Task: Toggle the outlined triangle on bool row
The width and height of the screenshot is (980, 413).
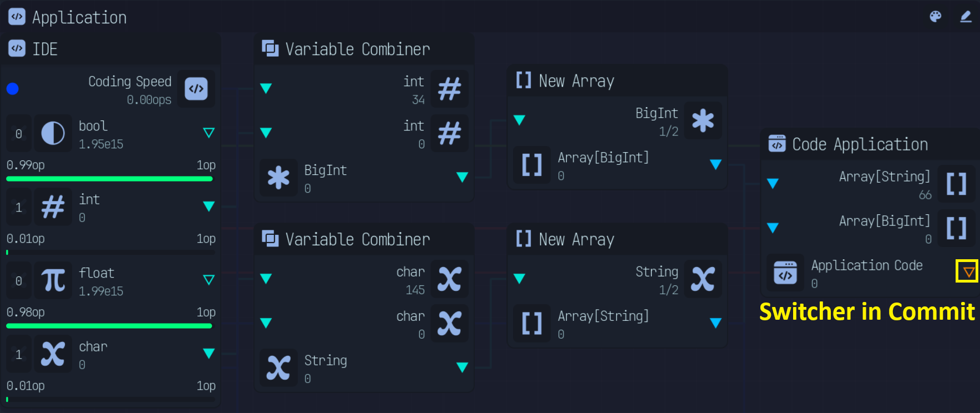Action: click(209, 133)
